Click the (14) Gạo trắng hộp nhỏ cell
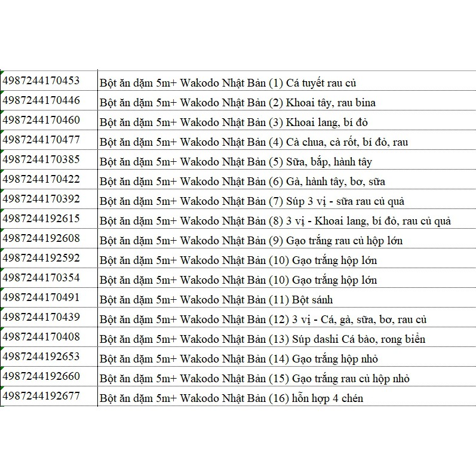 (287, 357)
